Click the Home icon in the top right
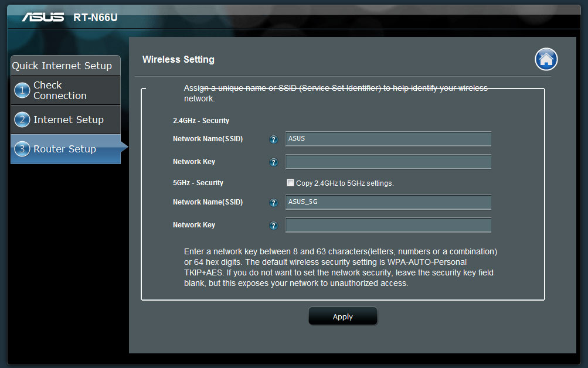The height and width of the screenshot is (368, 588). tap(546, 59)
